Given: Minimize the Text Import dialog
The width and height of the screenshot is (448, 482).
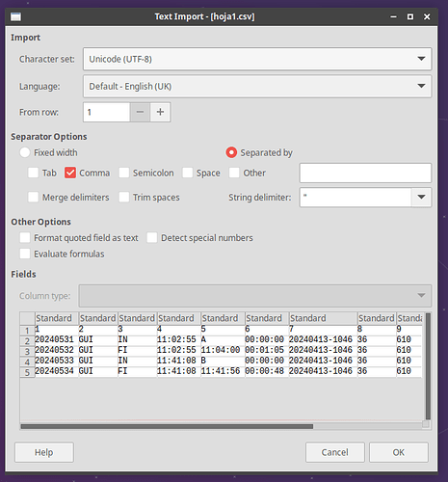Looking at the screenshot, I should 393,16.
